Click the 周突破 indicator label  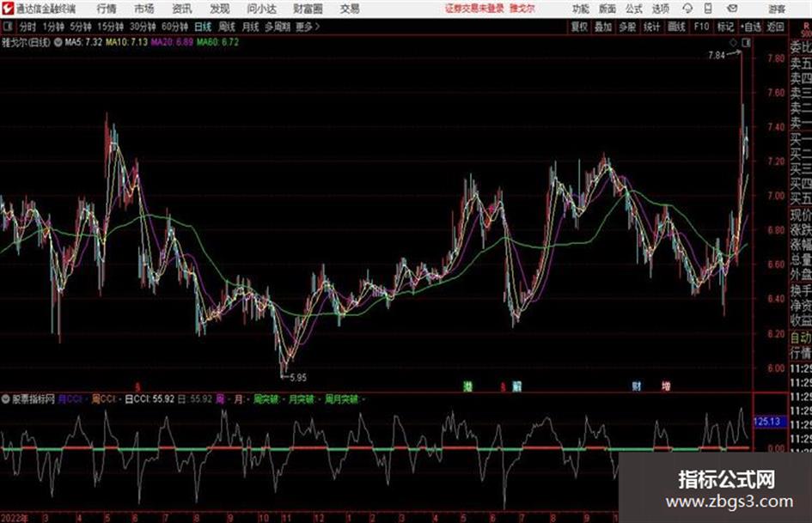(266, 399)
